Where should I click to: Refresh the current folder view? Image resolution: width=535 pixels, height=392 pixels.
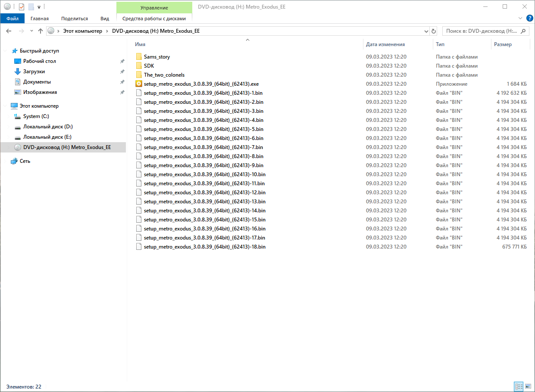[x=434, y=31]
